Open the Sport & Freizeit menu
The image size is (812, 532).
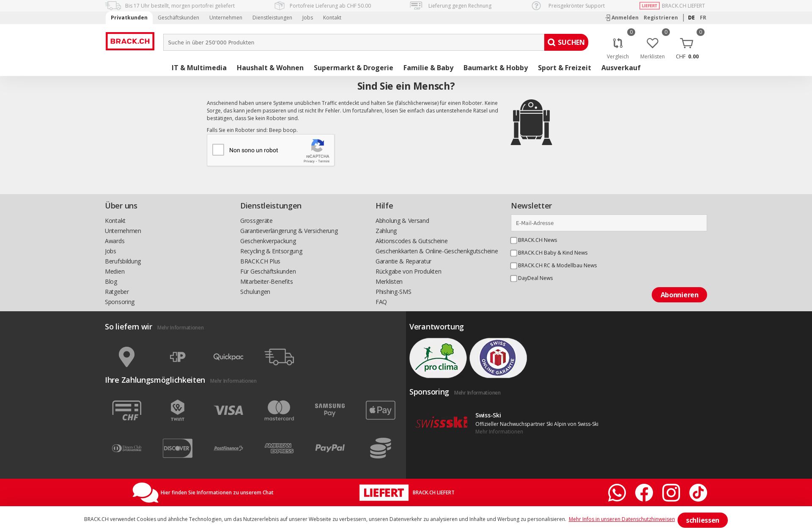click(565, 68)
